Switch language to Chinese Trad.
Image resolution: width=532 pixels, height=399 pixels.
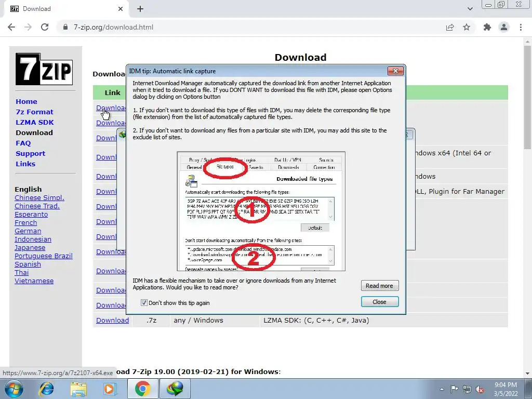(37, 206)
